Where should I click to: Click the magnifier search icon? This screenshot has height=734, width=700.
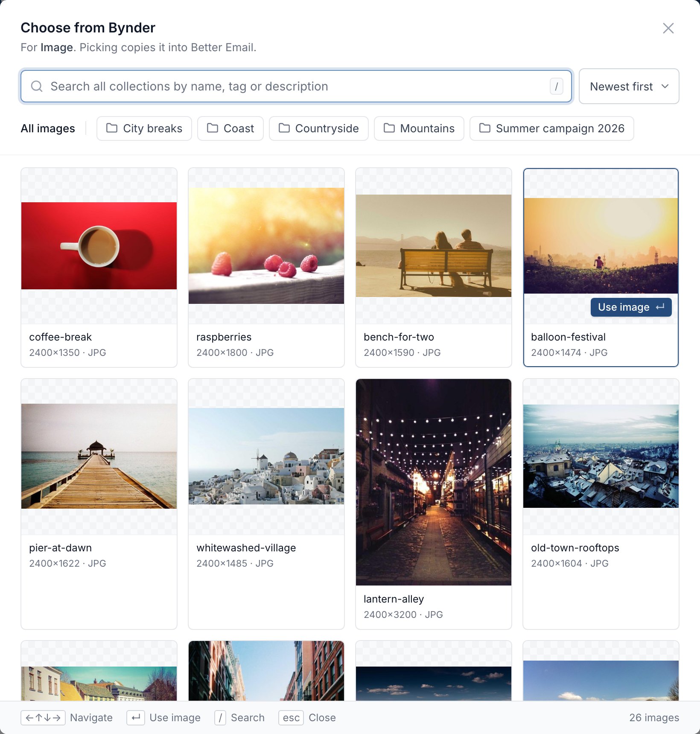[37, 86]
